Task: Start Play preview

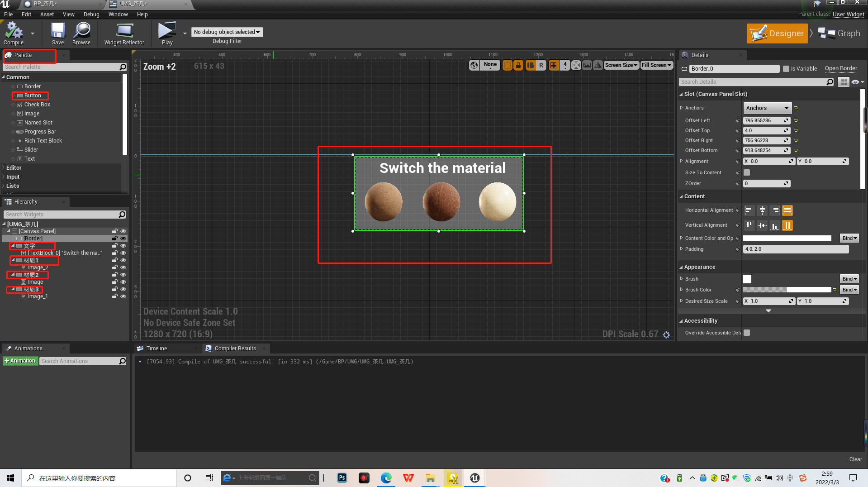Action: point(167,33)
